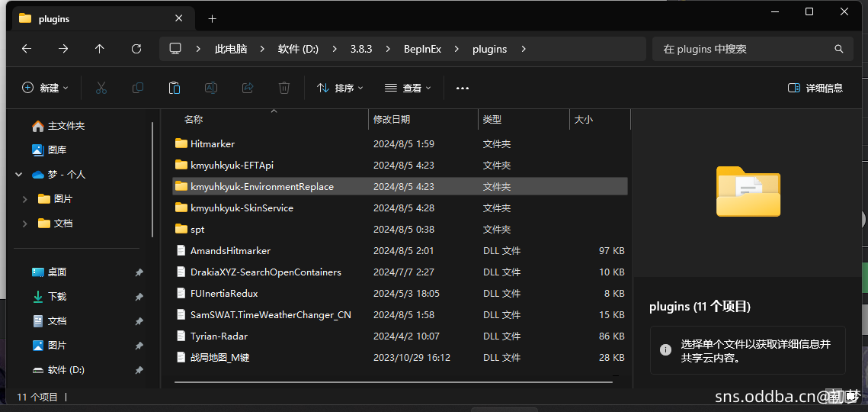Image resolution: width=868 pixels, height=412 pixels.
Task: Go up one folder level
Action: [x=100, y=49]
